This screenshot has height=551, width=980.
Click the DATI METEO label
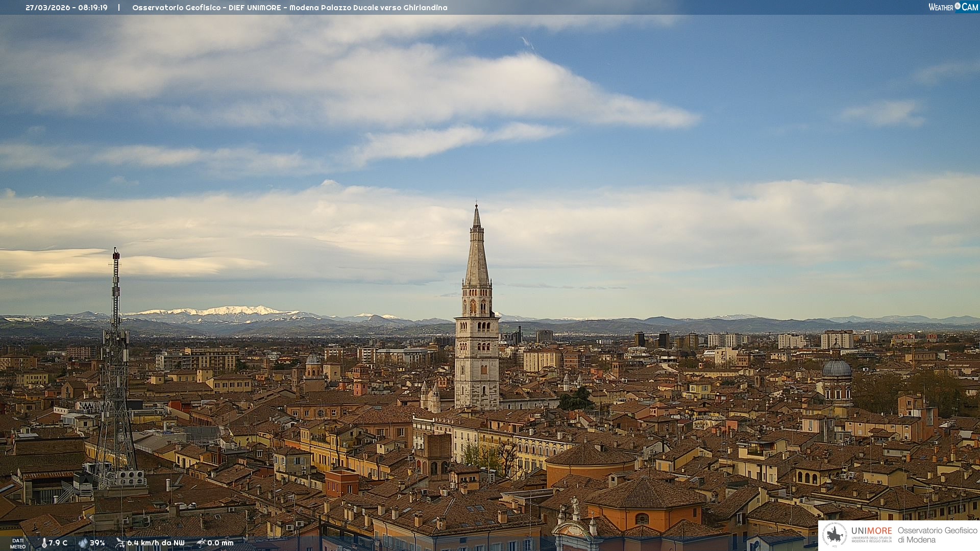pos(18,544)
